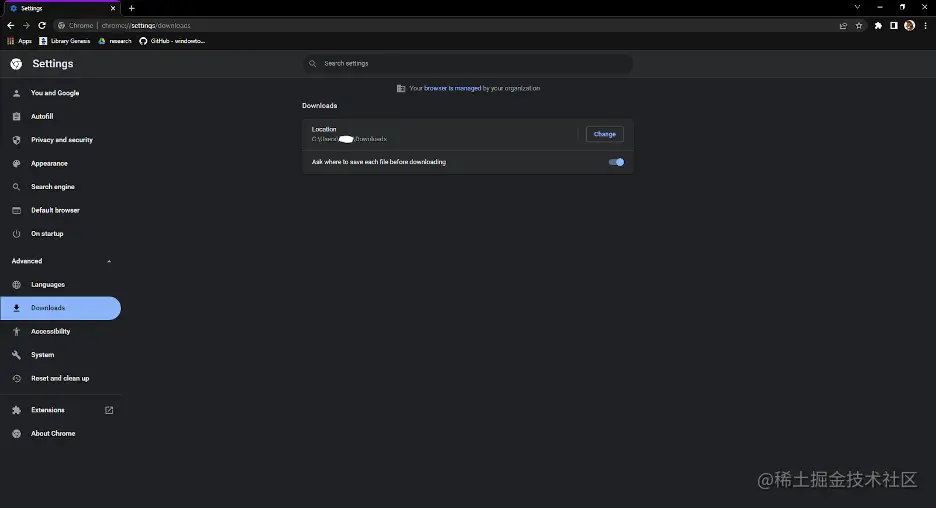Open the profile avatar menu
This screenshot has width=936, height=508.
909,26
